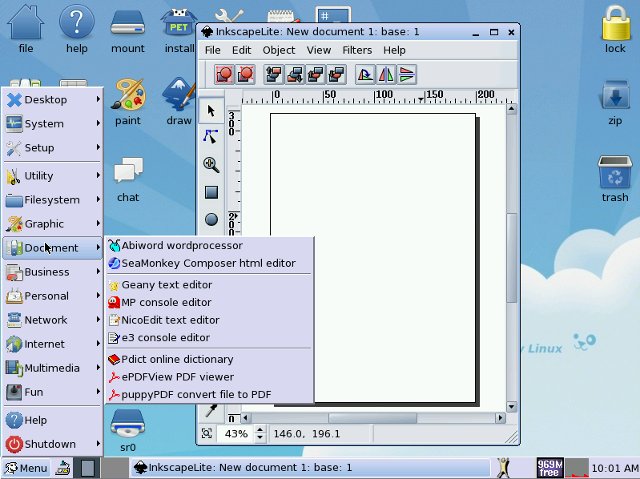Open the Object menu in InkscapeLite

pyautogui.click(x=279, y=50)
